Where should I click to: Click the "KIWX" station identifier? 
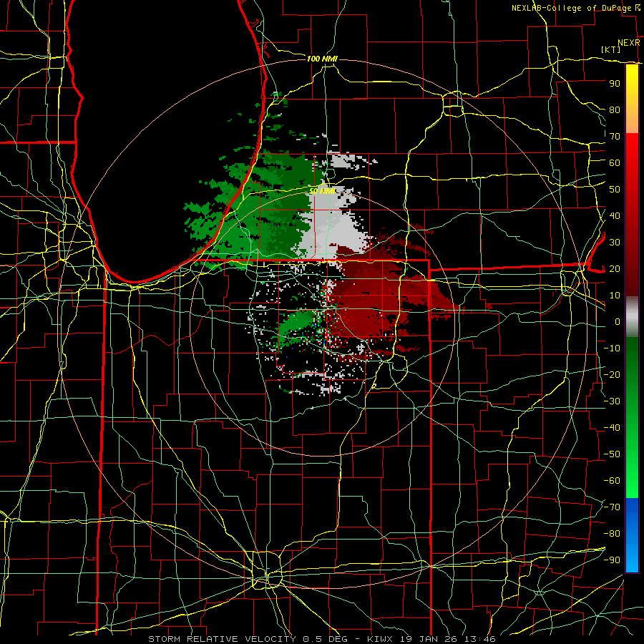(380, 639)
